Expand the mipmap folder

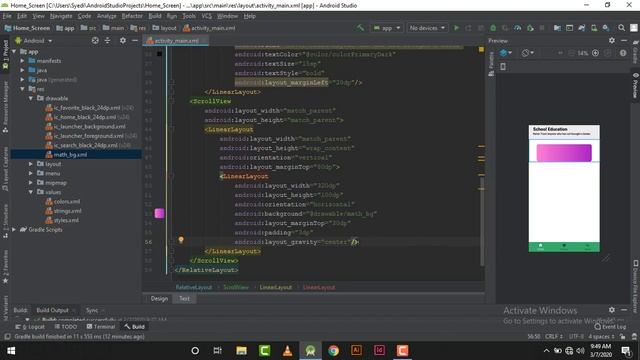point(31,182)
